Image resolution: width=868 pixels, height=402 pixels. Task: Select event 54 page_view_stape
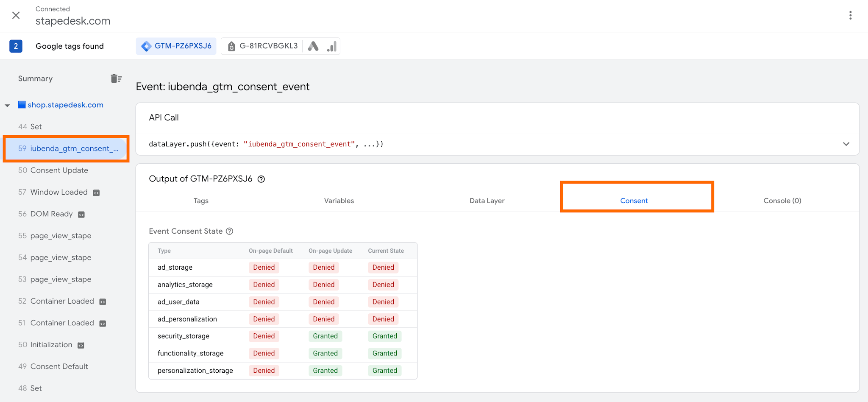(55, 257)
